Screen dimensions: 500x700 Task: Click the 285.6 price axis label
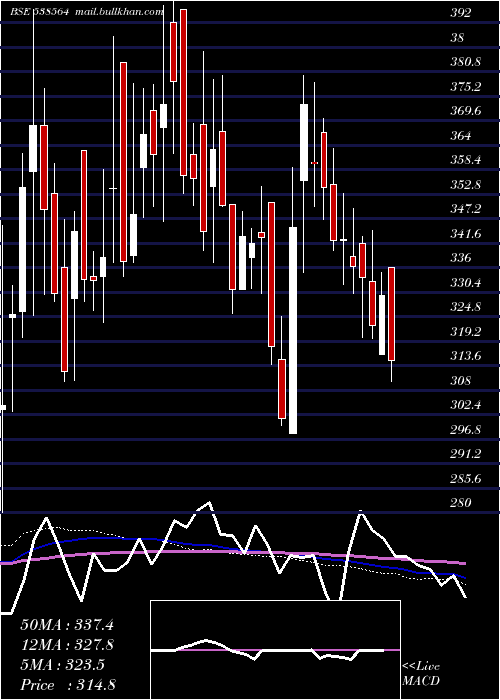(465, 479)
